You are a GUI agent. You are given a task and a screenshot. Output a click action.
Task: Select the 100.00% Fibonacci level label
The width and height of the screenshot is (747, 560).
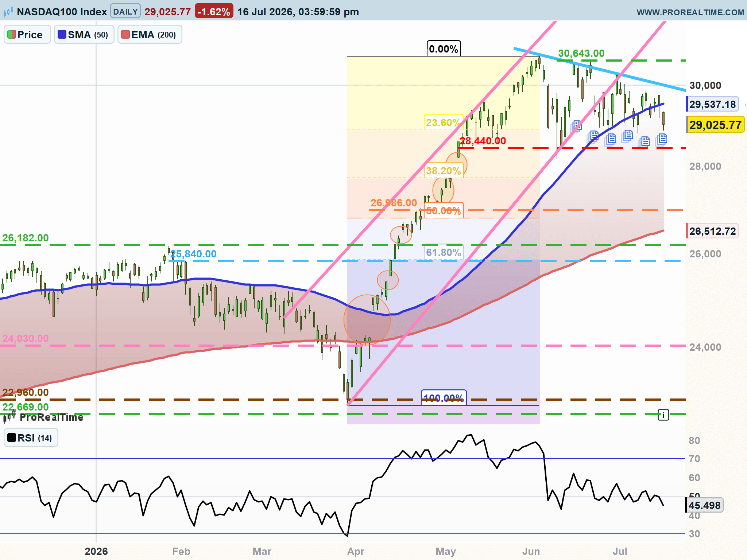point(444,398)
